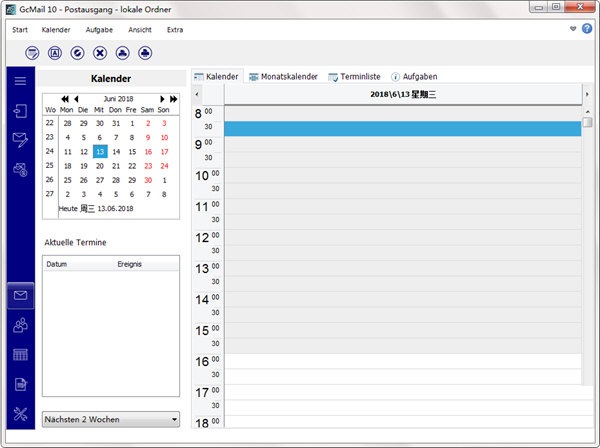This screenshot has width=600, height=448.
Task: Switch to the Terminliste tab
Action: 354,77
